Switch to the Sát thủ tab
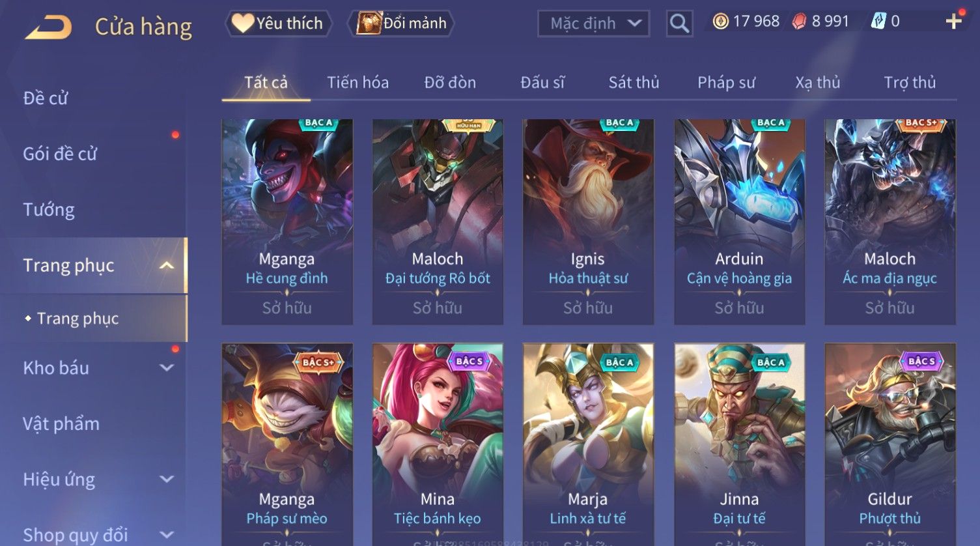The width and height of the screenshot is (980, 546). click(x=634, y=83)
